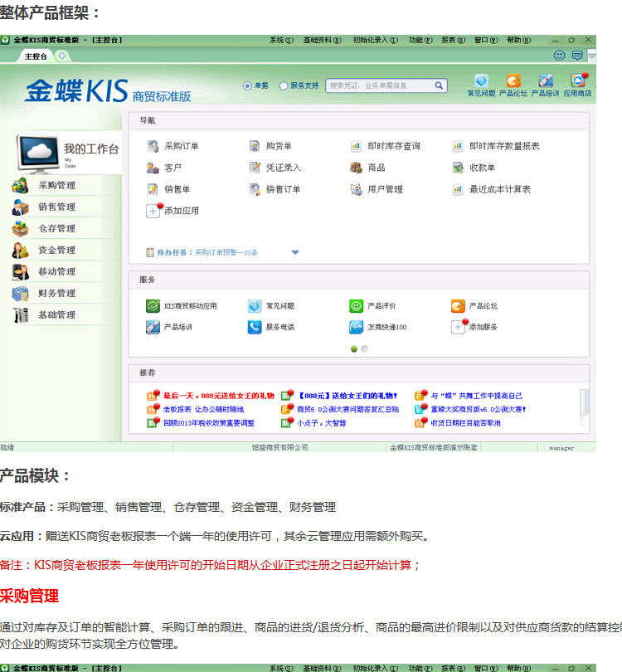Open 仓存管理 in sidebar
622x672 pixels.
tap(56, 228)
